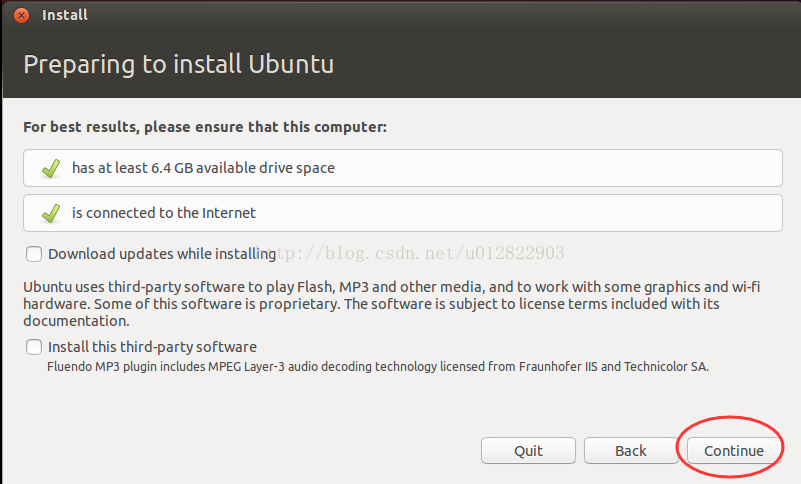Click the Fluendo MP3 plugin description line
The width and height of the screenshot is (801, 484).
pos(378,367)
